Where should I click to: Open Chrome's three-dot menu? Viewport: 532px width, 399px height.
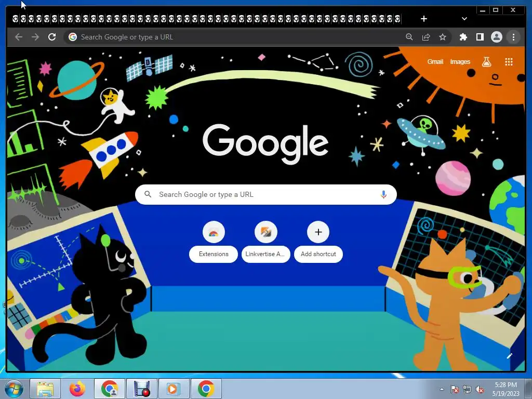(513, 37)
